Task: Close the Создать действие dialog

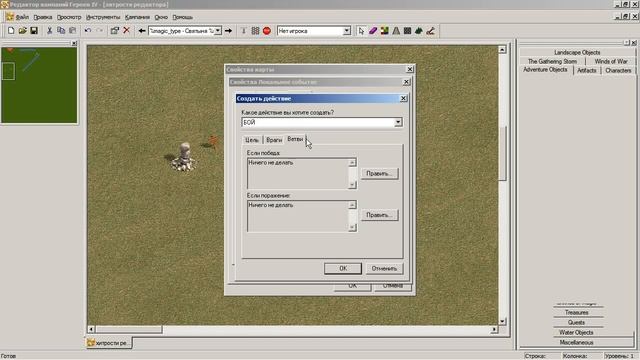Action: (403, 98)
